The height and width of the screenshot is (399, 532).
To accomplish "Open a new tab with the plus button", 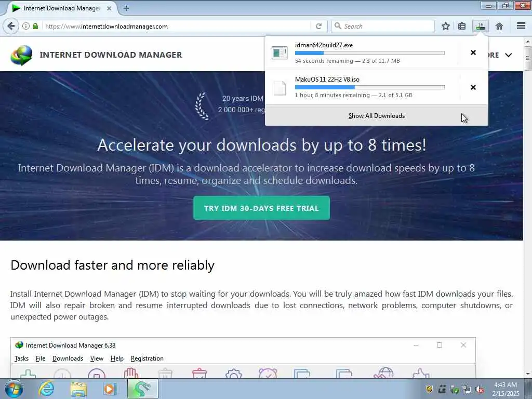I will [126, 8].
